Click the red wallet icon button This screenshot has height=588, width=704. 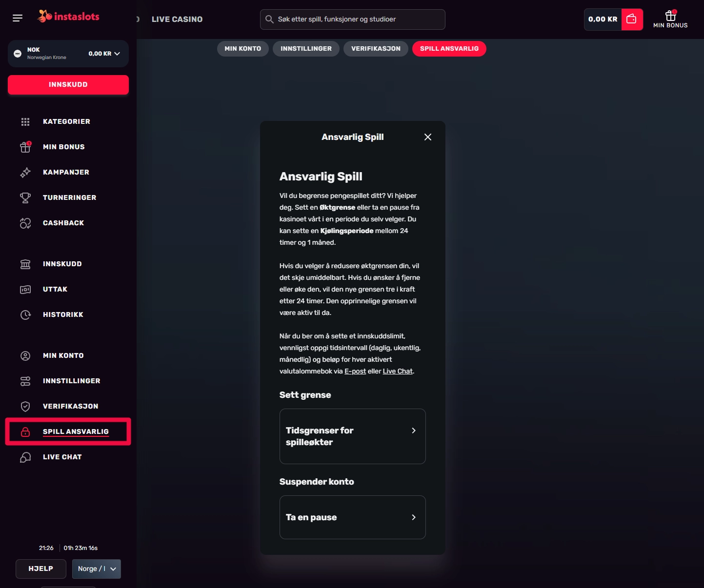tap(632, 20)
